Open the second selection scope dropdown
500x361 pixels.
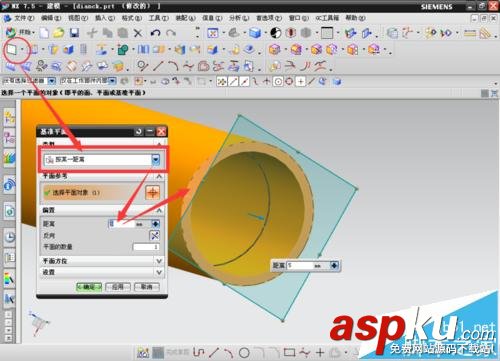[112, 81]
